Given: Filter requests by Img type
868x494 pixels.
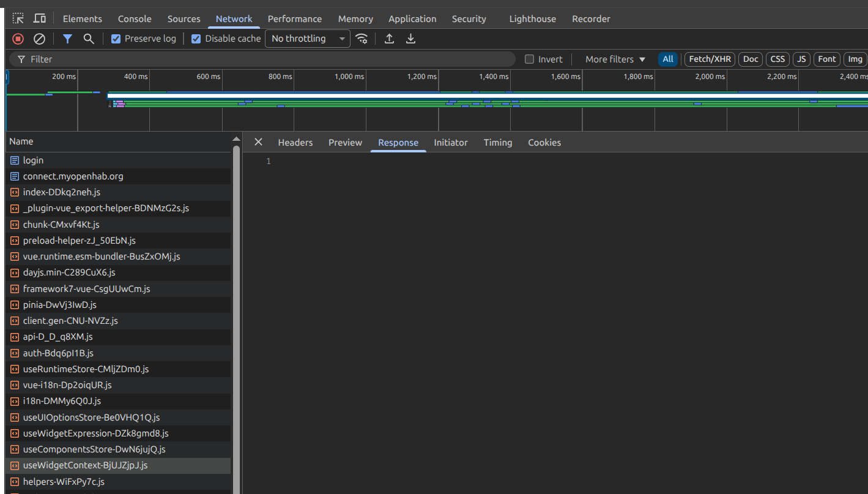Looking at the screenshot, I should point(855,59).
